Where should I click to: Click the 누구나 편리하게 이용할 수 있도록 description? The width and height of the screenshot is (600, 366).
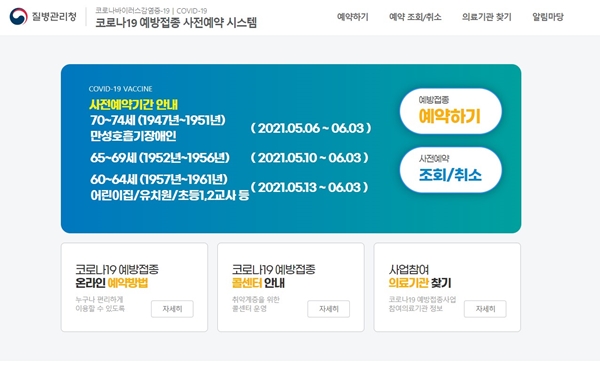[x=100, y=304]
